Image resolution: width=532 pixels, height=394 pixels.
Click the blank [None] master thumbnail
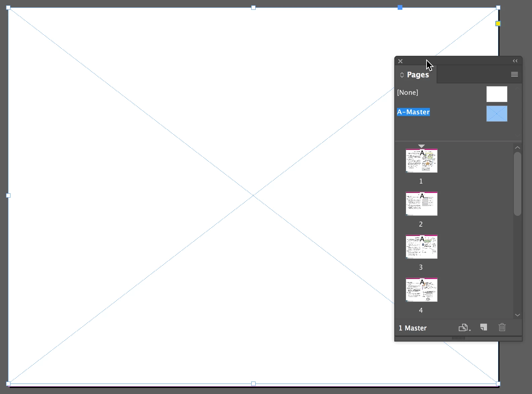tap(497, 94)
